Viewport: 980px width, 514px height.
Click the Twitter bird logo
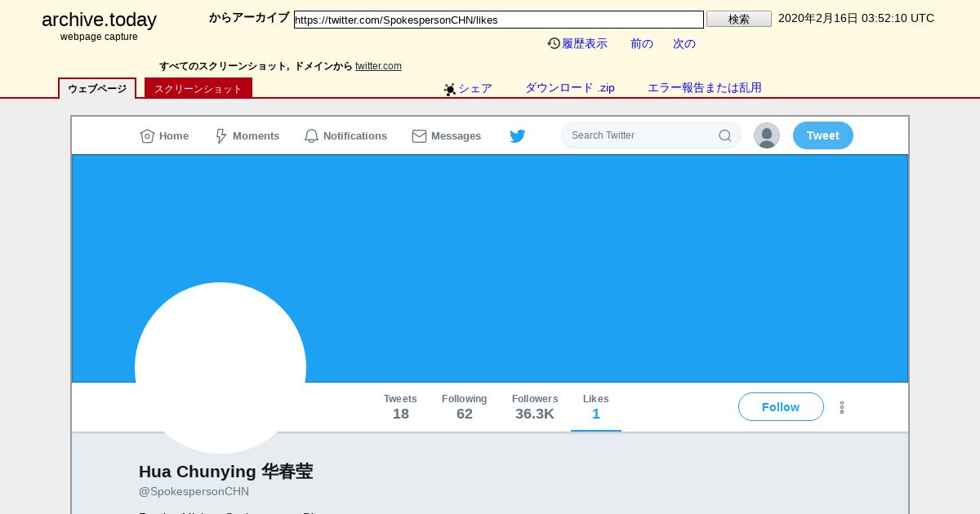coord(517,136)
